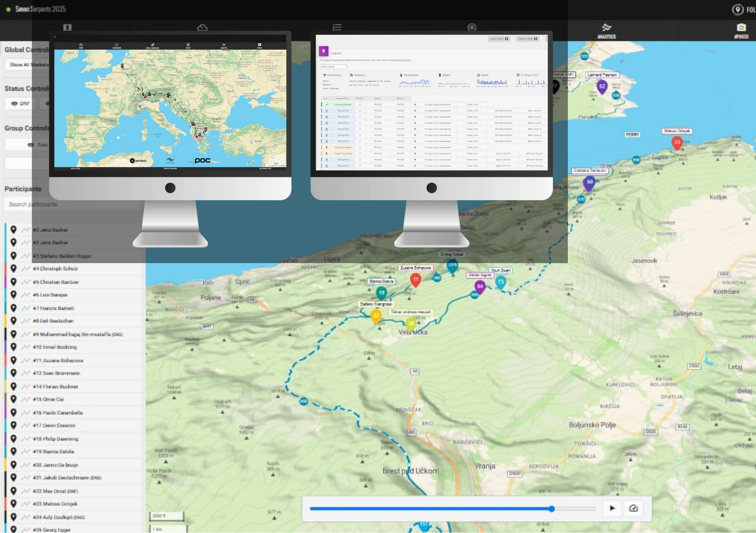
Task: Click purple map marker number 84
Action: (x=479, y=287)
